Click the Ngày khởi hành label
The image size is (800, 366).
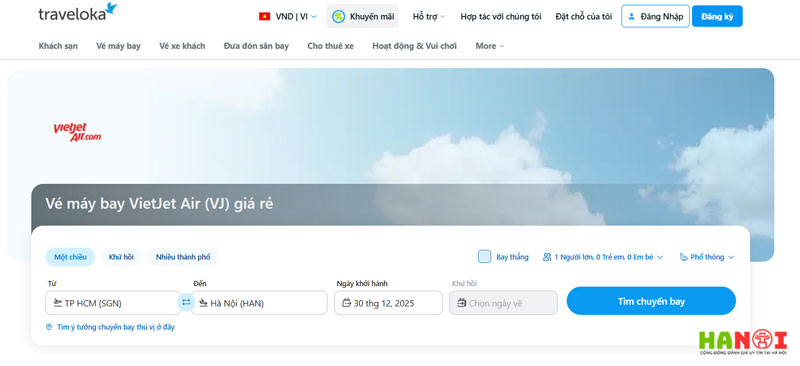[362, 283]
